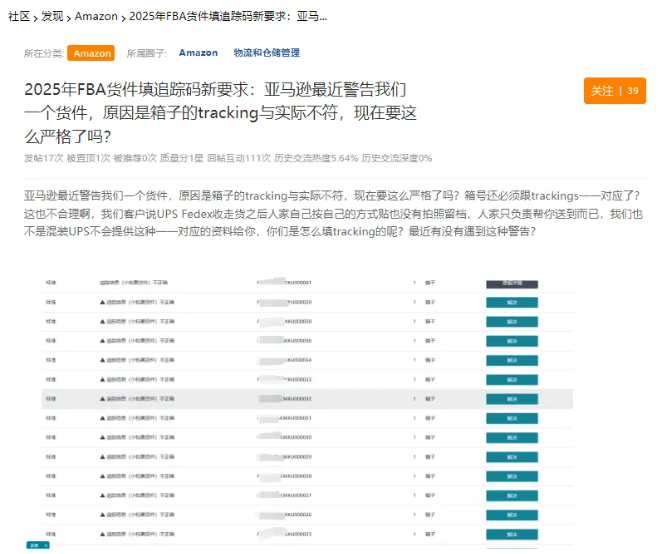Click the post body paragraph about tracking warnings

click(x=333, y=214)
